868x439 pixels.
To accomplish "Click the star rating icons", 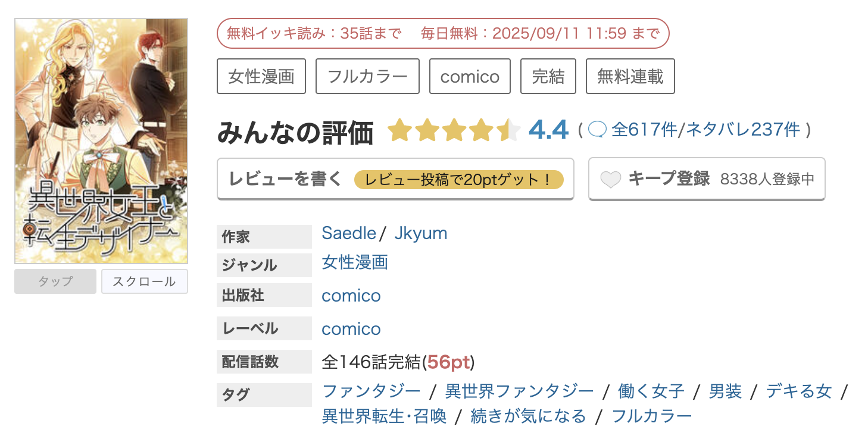I will [454, 130].
